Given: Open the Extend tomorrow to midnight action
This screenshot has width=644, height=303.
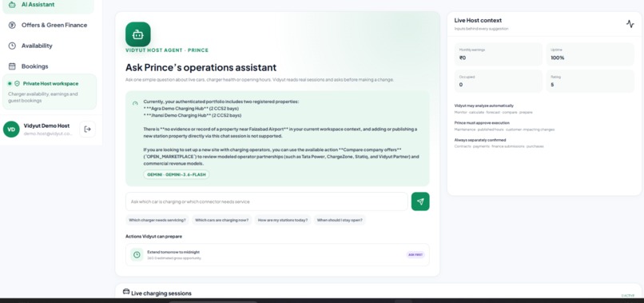Looking at the screenshot, I should [x=277, y=255].
